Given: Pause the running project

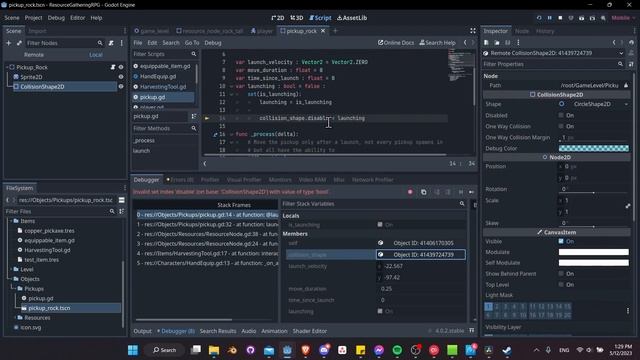Looking at the screenshot, I should [550, 18].
